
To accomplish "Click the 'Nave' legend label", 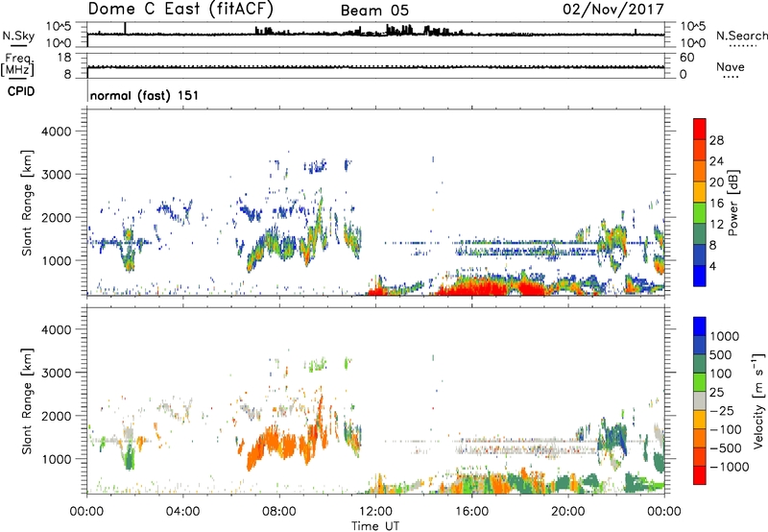I will (x=731, y=66).
